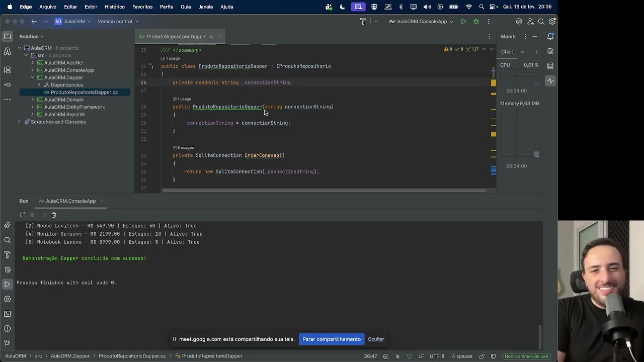Open more run actions menu
644x362 pixels.
[x=489, y=22]
